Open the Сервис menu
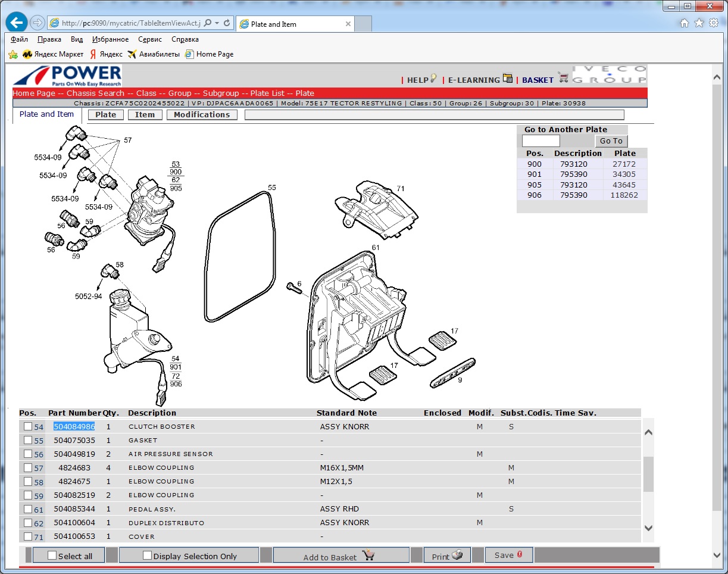The height and width of the screenshot is (574, 728). (150, 39)
